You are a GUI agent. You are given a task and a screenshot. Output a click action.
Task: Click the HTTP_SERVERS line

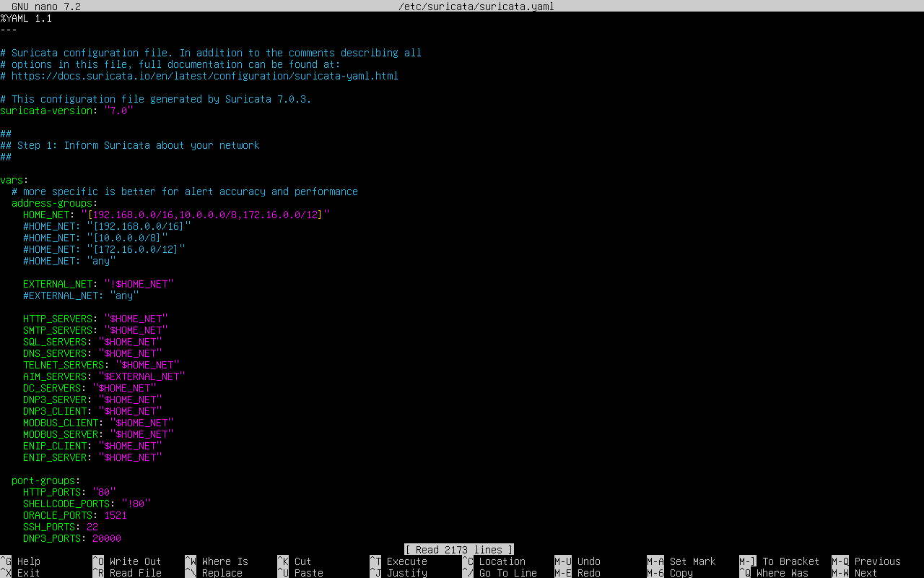pyautogui.click(x=95, y=319)
